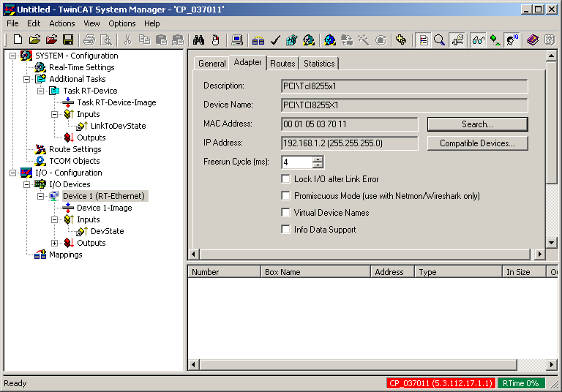Click right arrow of box list scrollbar

pyautogui.click(x=551, y=365)
